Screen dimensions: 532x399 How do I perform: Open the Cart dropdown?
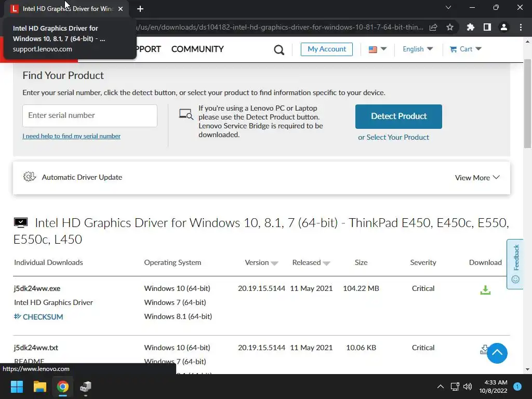(465, 49)
